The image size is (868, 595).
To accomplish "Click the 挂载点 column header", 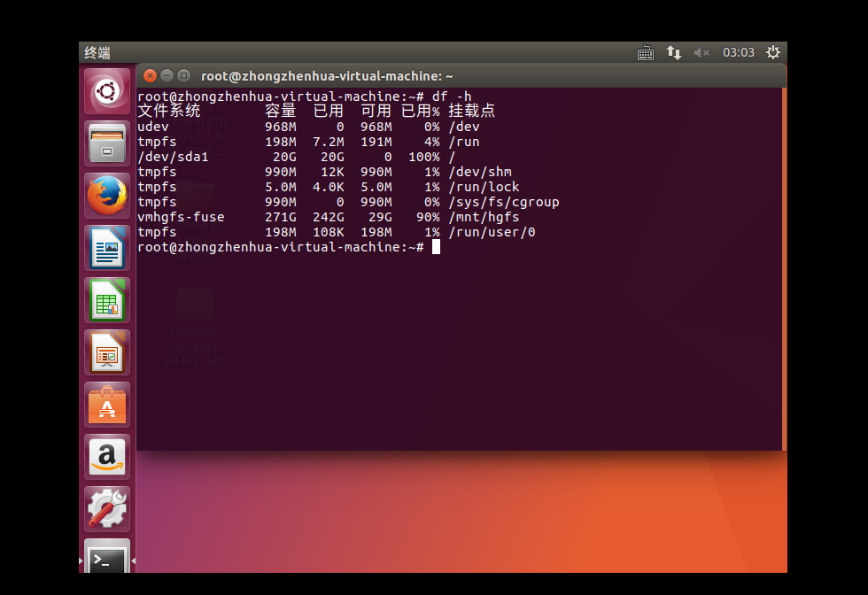I will (471, 111).
